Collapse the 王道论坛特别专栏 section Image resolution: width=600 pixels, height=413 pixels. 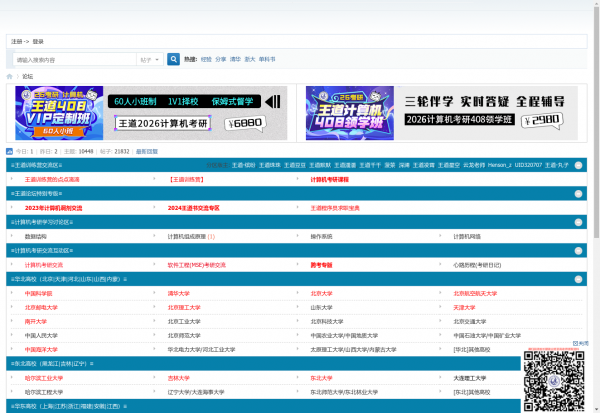tap(578, 193)
